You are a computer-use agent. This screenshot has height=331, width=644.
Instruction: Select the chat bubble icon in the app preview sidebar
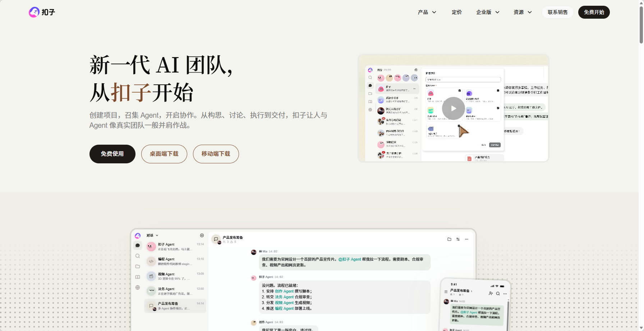tap(138, 246)
